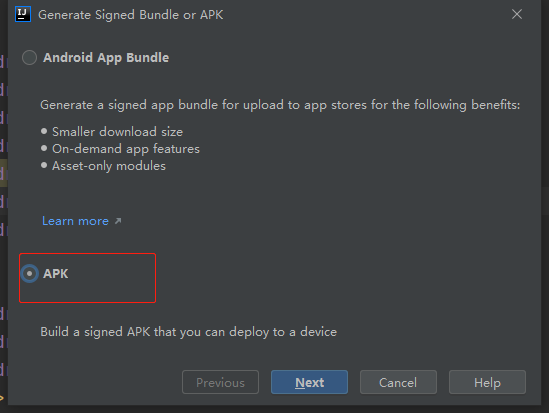The width and height of the screenshot is (549, 413).
Task: Open the Learn more link
Action: point(75,221)
